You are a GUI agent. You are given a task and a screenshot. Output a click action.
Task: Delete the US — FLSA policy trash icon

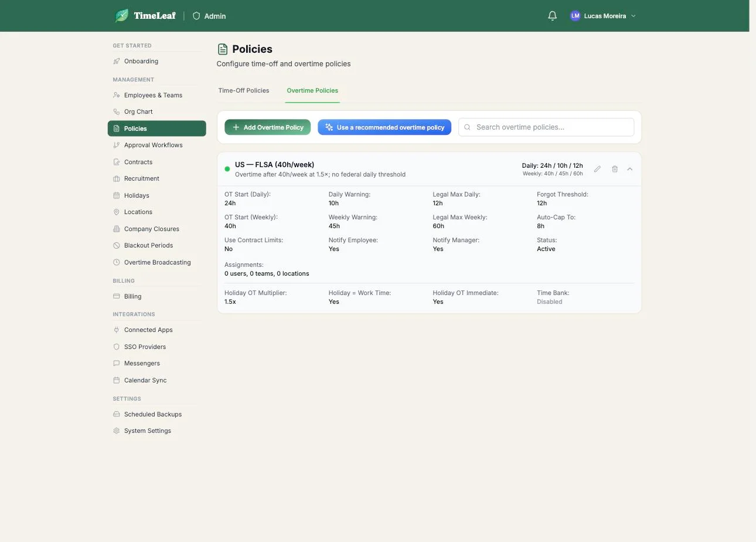(615, 169)
